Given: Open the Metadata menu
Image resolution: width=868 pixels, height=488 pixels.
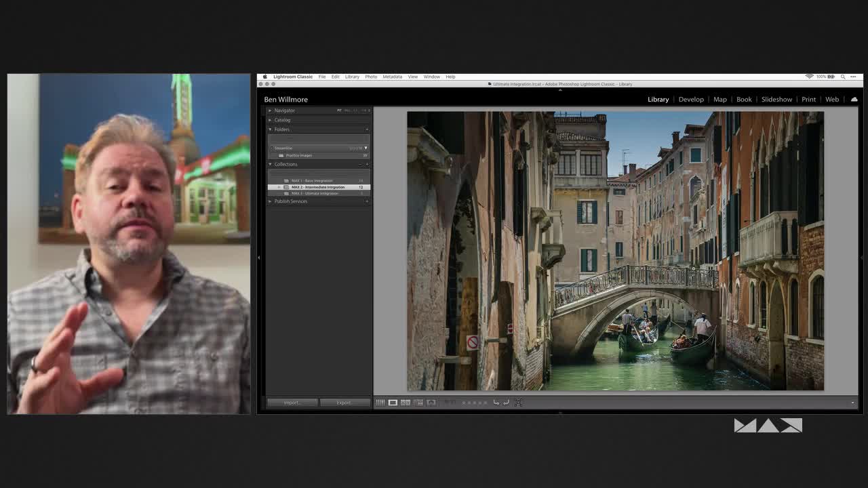Looking at the screenshot, I should (392, 77).
